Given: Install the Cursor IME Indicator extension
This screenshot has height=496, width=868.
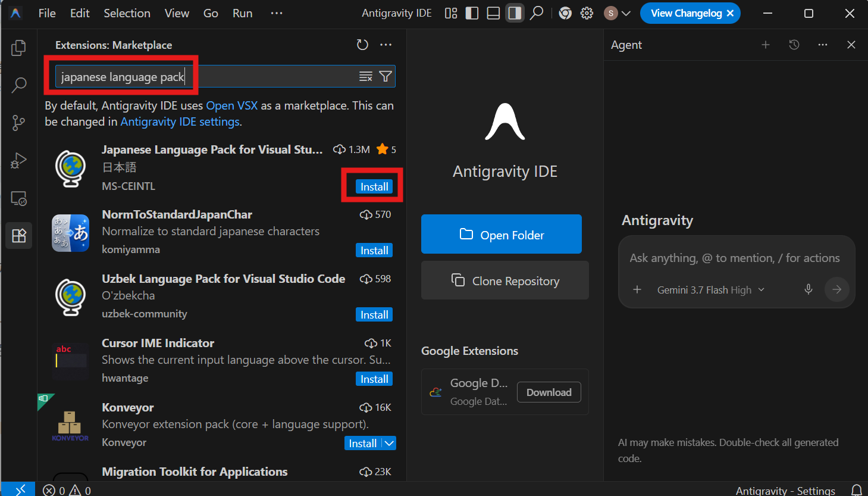Looking at the screenshot, I should 374,379.
